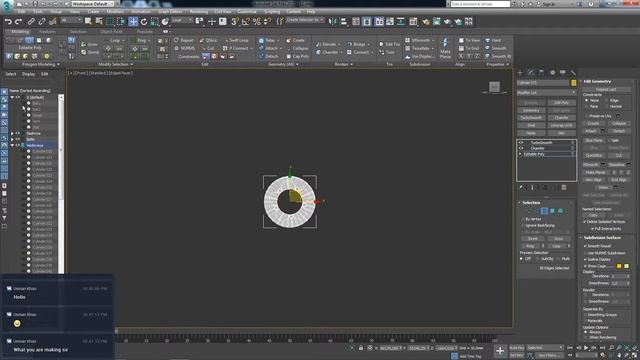The width and height of the screenshot is (640, 360).
Task: Click the QuickSlice button in Edit Geometry
Action: click(x=594, y=156)
